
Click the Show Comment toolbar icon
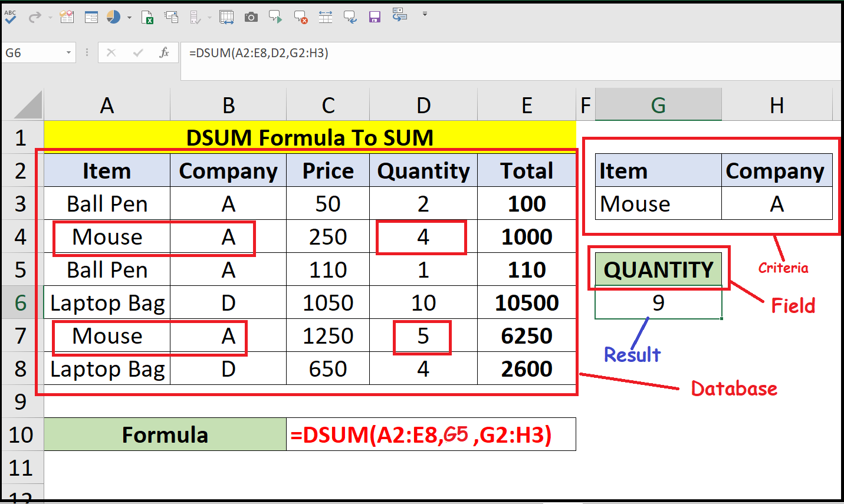coord(275,17)
